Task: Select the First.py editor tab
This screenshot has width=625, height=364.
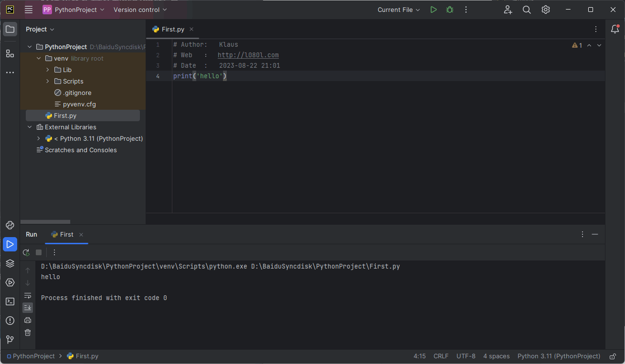Action: [x=172, y=29]
